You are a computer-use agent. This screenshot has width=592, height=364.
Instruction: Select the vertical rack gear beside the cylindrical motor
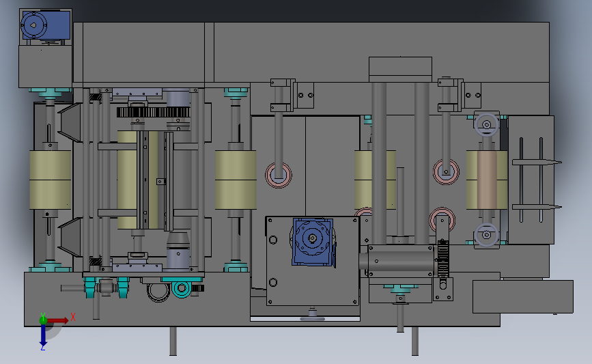[443, 260]
